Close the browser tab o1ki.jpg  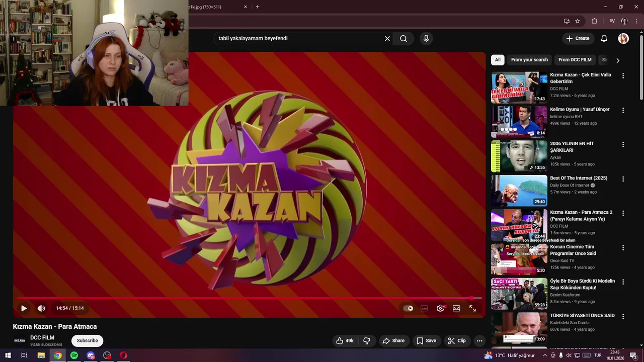pyautogui.click(x=246, y=7)
